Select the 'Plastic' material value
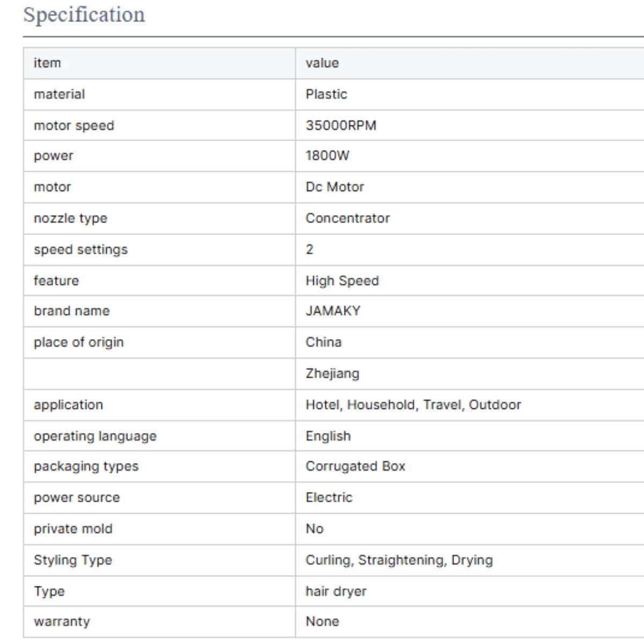Viewport: 644px width, 644px height. click(x=326, y=94)
